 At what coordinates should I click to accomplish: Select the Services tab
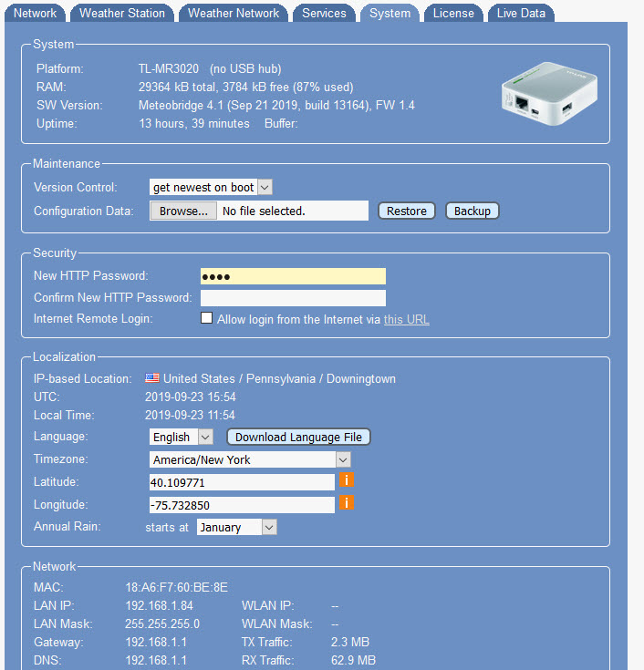pyautogui.click(x=324, y=13)
